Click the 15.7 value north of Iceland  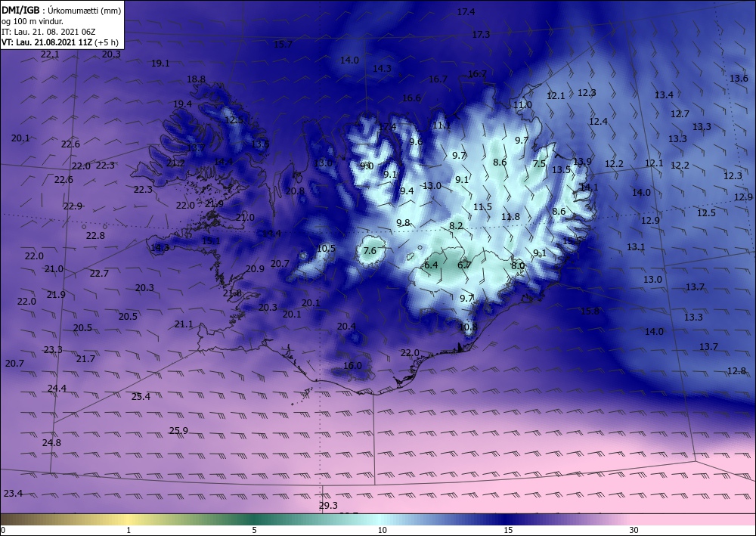coord(283,45)
